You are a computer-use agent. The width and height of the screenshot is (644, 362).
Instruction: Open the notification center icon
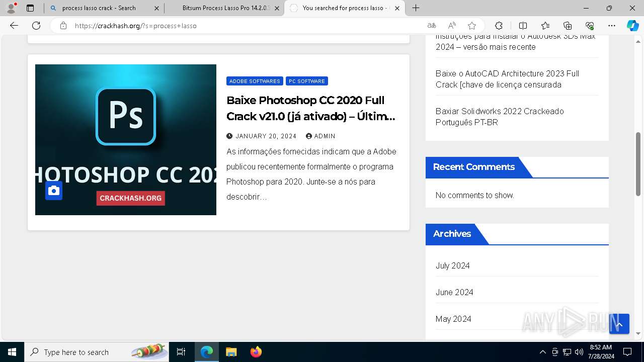click(x=627, y=352)
